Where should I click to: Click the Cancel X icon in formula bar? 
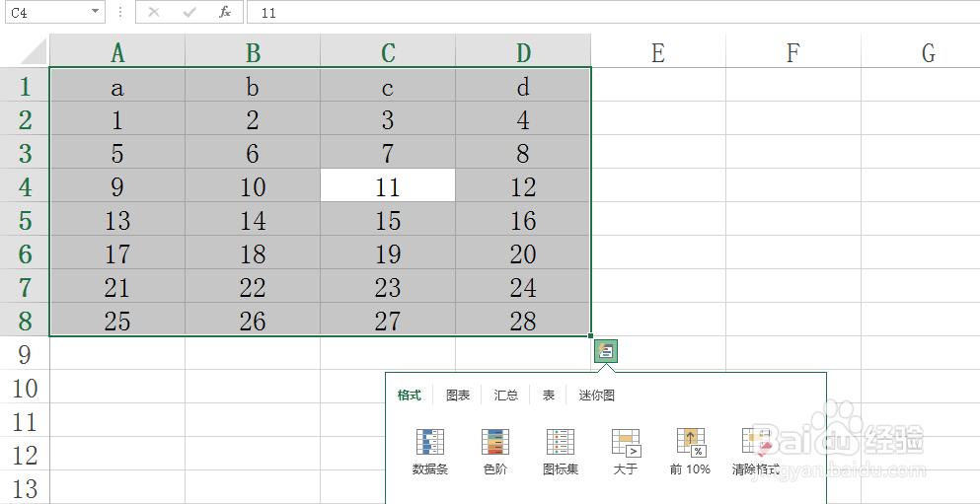[x=154, y=13]
